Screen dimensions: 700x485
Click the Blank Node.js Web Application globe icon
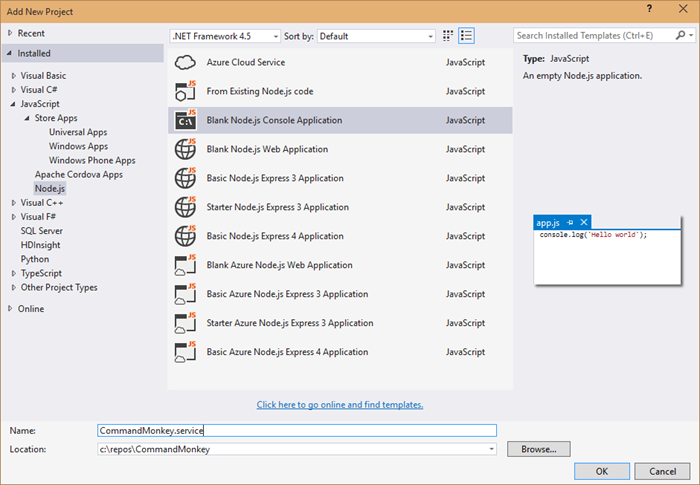pos(186,149)
